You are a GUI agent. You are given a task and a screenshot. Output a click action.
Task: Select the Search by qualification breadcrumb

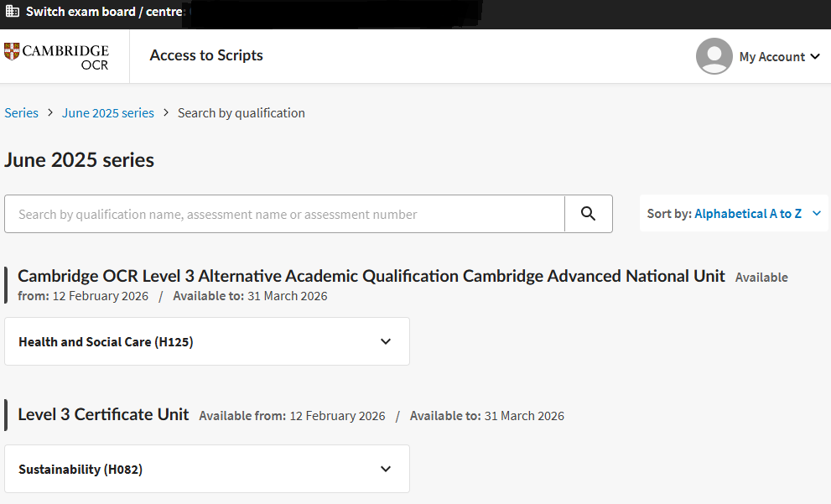(241, 112)
